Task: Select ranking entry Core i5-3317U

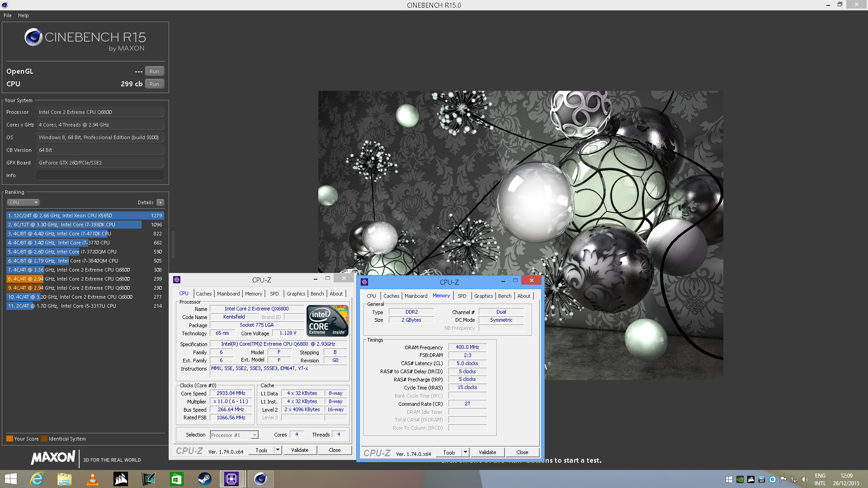Action: 85,306
